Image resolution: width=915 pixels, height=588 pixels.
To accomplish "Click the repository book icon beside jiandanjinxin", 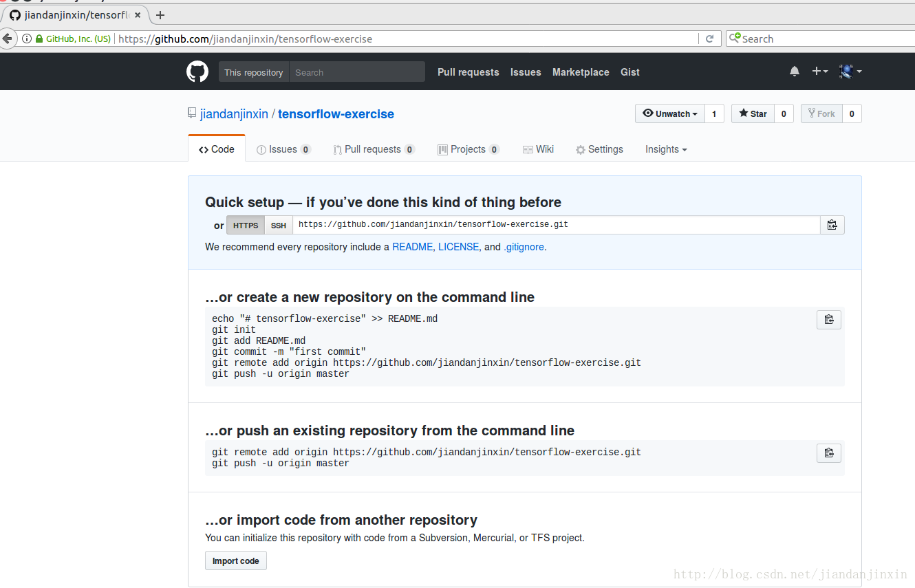I will 192,113.
